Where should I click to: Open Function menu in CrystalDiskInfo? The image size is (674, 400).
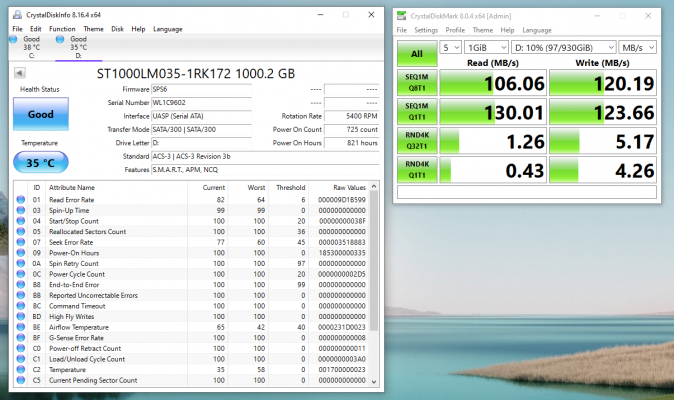[x=62, y=29]
